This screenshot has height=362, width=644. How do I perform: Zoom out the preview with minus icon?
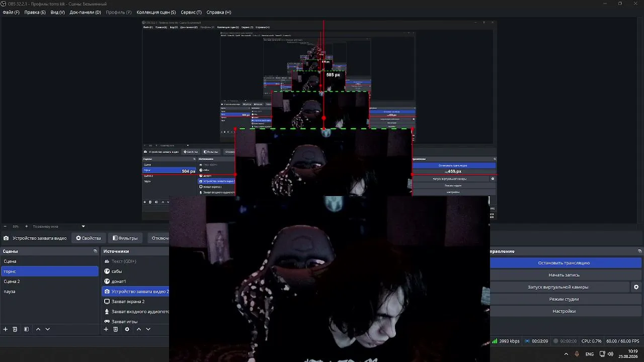tap(5, 226)
